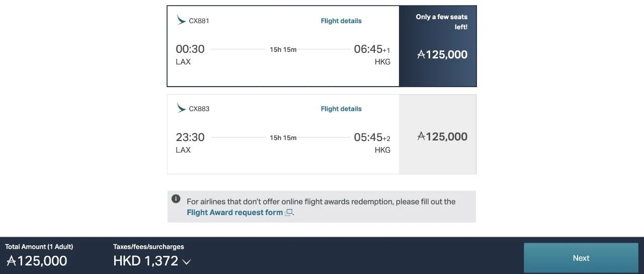Screen dimensions: 644x274
Task: Open Flight details for CX881
Action: point(341,21)
